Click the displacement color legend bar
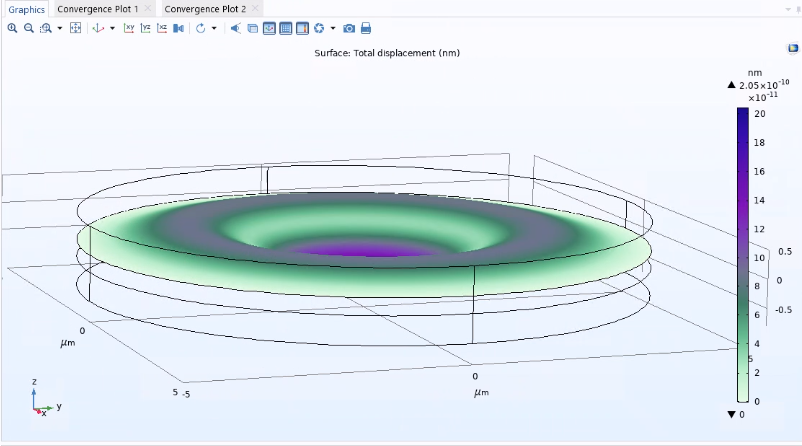 743,255
